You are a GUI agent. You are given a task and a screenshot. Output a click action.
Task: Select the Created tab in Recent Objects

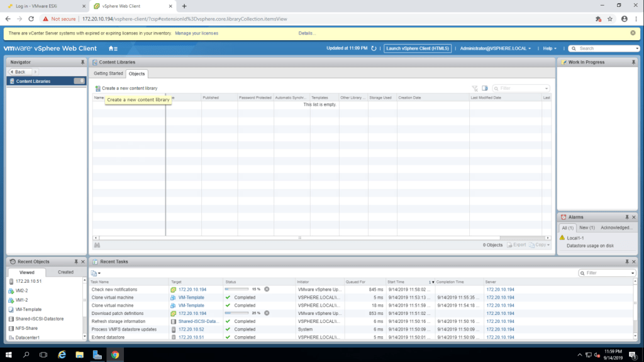point(65,272)
